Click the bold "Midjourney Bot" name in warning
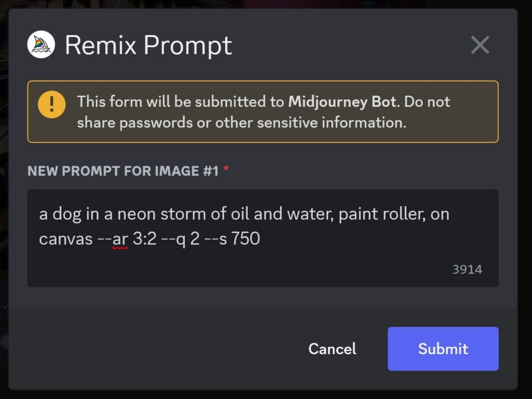 click(x=342, y=102)
